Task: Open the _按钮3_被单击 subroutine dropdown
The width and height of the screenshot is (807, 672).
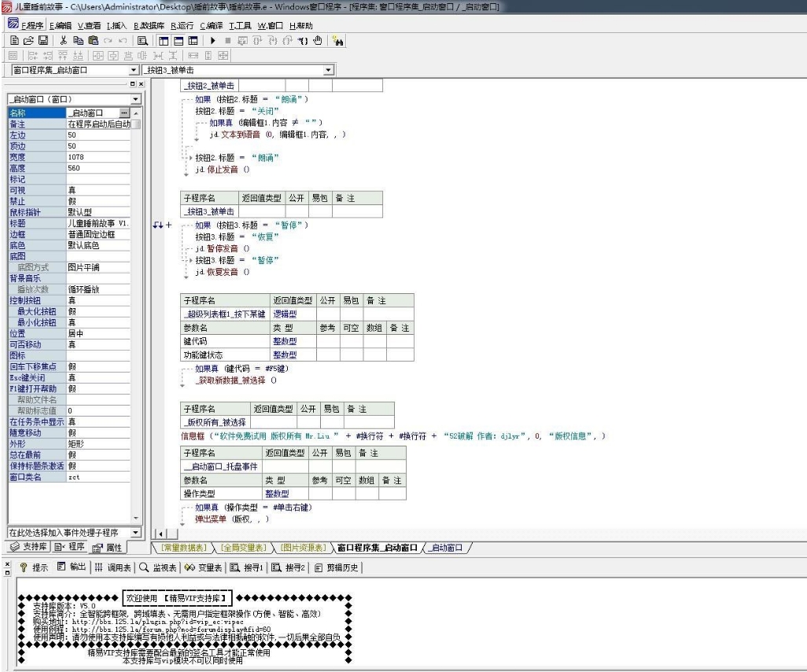Action: click(x=329, y=71)
